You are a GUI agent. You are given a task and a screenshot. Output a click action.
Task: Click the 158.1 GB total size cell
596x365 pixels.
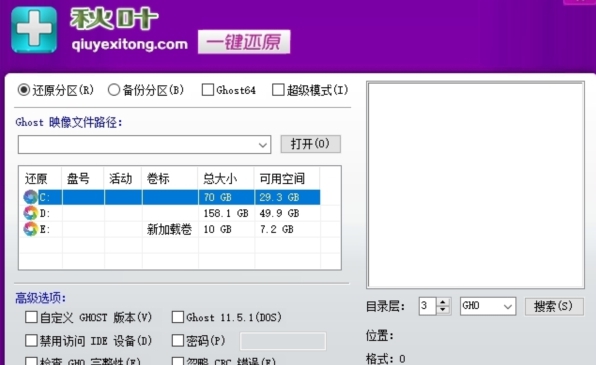click(x=226, y=213)
